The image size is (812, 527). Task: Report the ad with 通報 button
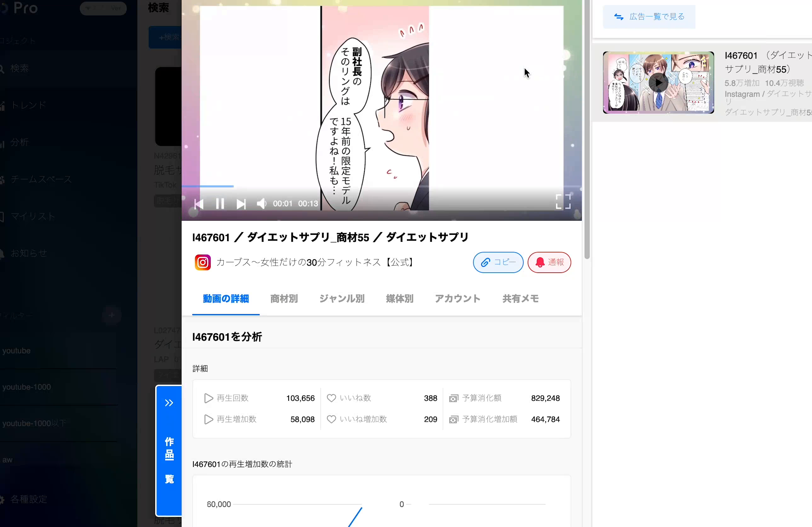tap(549, 262)
